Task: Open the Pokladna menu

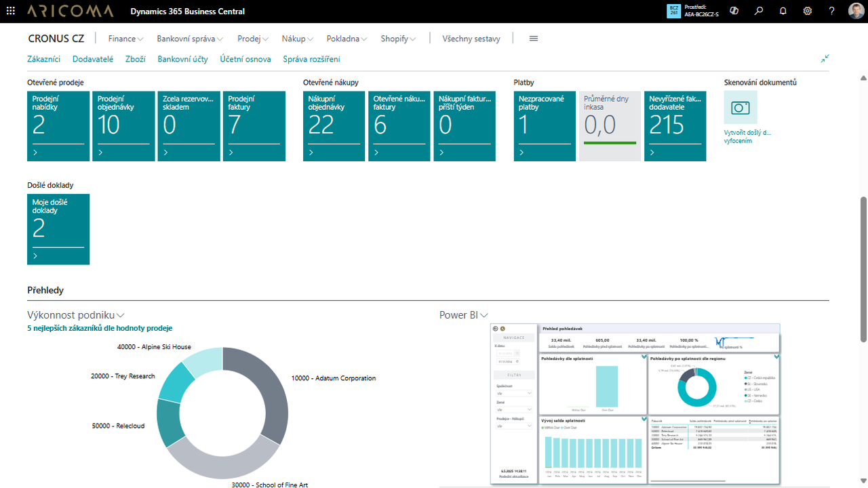Action: (x=346, y=39)
